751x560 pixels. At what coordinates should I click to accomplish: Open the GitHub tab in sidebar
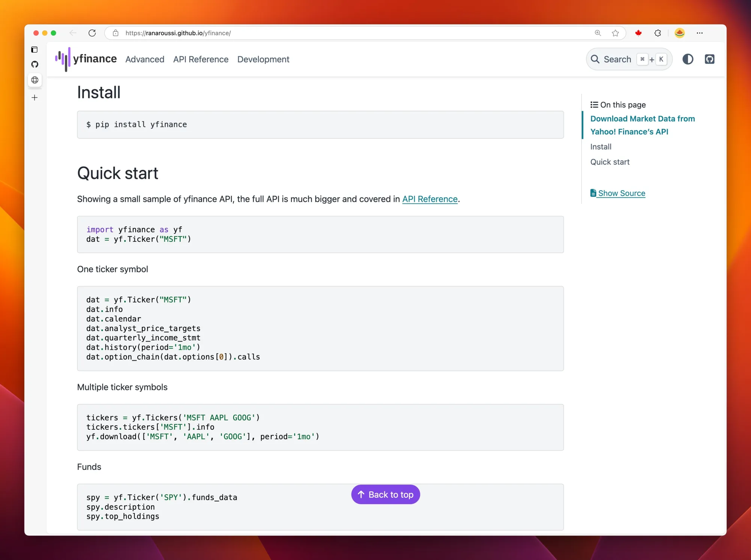point(35,65)
